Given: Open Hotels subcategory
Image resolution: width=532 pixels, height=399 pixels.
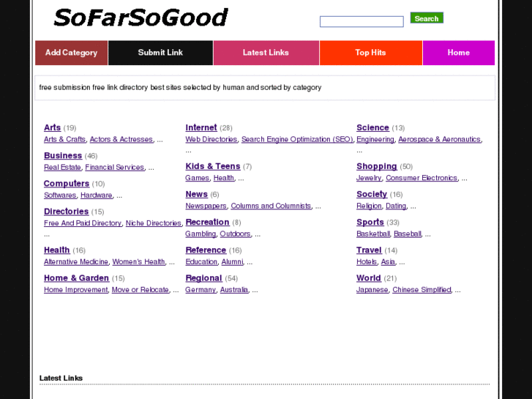Looking at the screenshot, I should (367, 262).
